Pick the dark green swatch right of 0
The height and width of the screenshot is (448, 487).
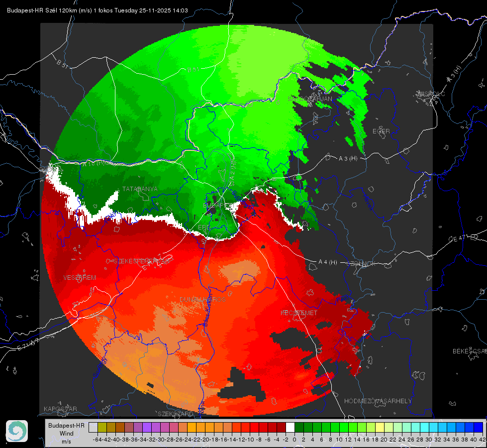299,427
